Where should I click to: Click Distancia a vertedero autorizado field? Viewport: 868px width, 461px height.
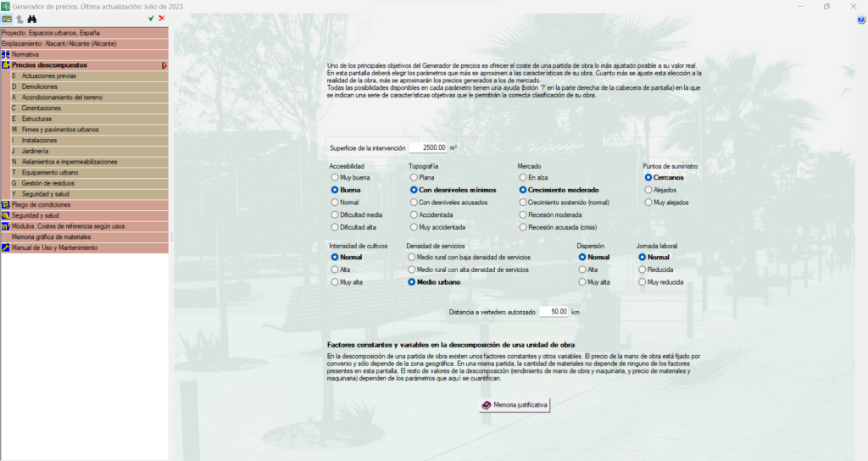(554, 312)
